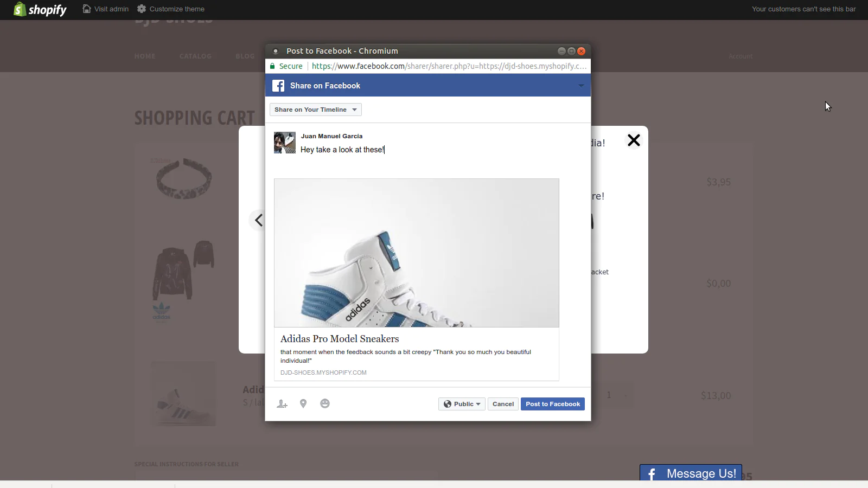
Task: Click the gear icon beside Customize theme
Action: (142, 9)
